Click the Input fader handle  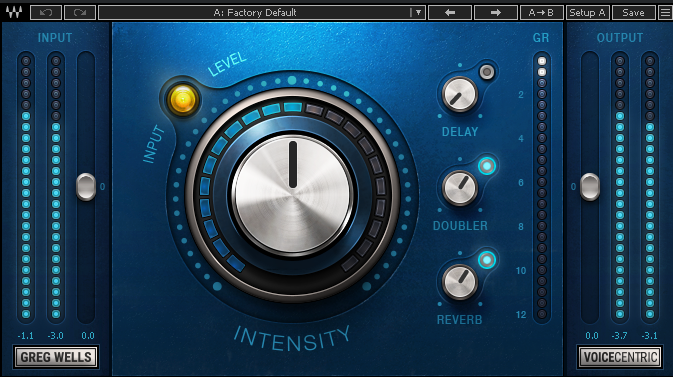click(x=86, y=187)
